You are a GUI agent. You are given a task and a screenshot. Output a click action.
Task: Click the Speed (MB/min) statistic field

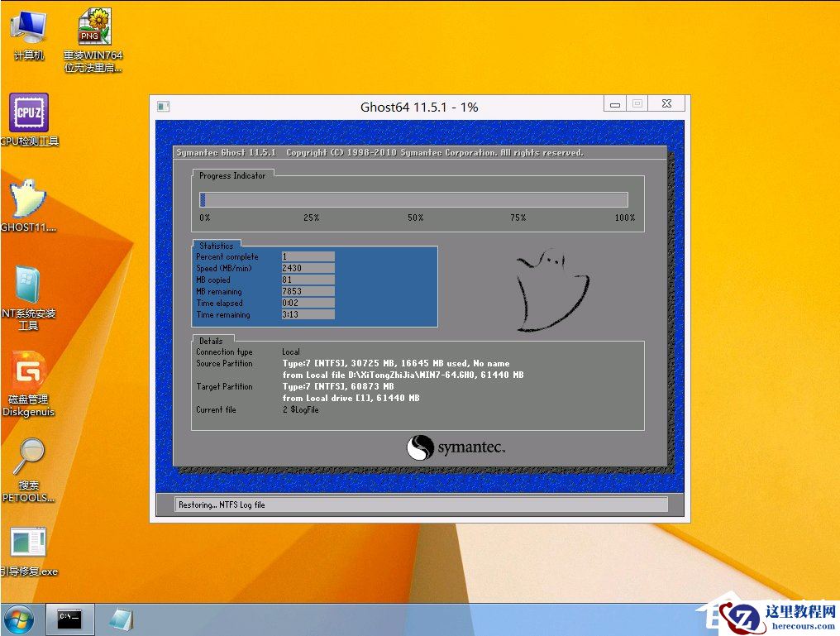309,269
